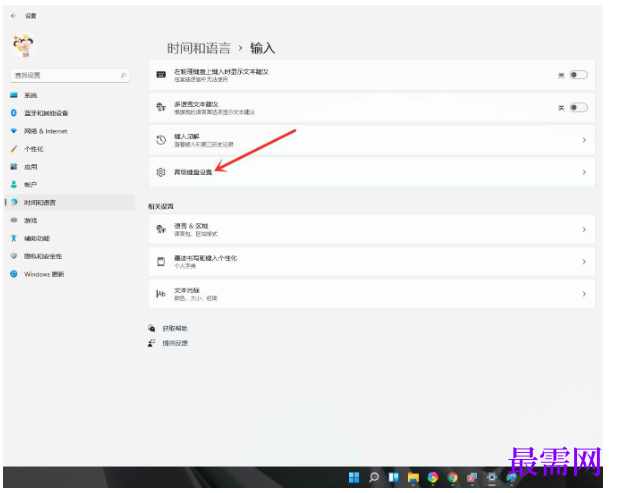Open 语言 & 区域 under related settings
620x493 pixels.
click(x=372, y=229)
